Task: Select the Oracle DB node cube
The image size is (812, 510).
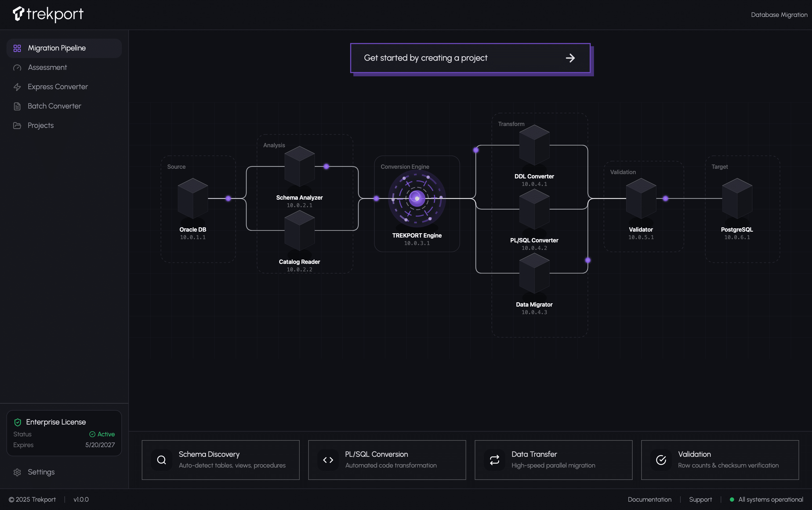Action: pos(193,198)
